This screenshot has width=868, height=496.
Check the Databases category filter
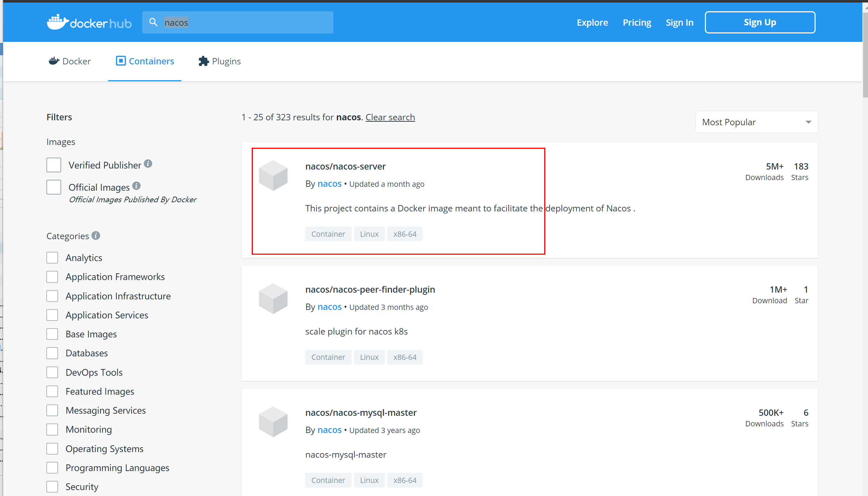click(52, 353)
